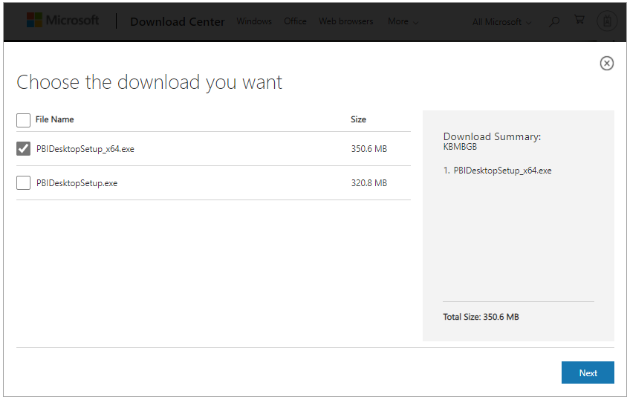Image resolution: width=634 pixels, height=406 pixels.
Task: Click the account profile icon
Action: click(606, 21)
